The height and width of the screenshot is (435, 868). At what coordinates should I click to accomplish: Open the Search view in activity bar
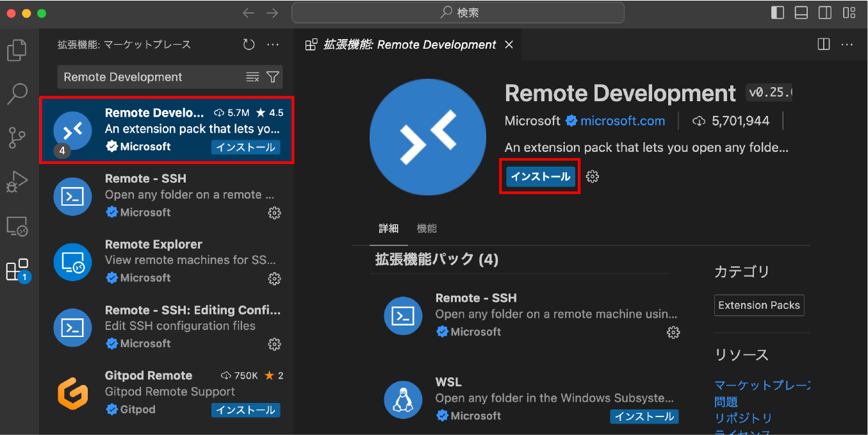18,94
